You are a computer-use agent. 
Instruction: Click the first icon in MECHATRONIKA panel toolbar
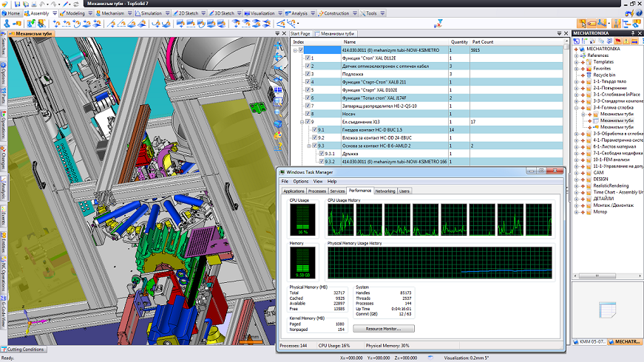coord(577,41)
